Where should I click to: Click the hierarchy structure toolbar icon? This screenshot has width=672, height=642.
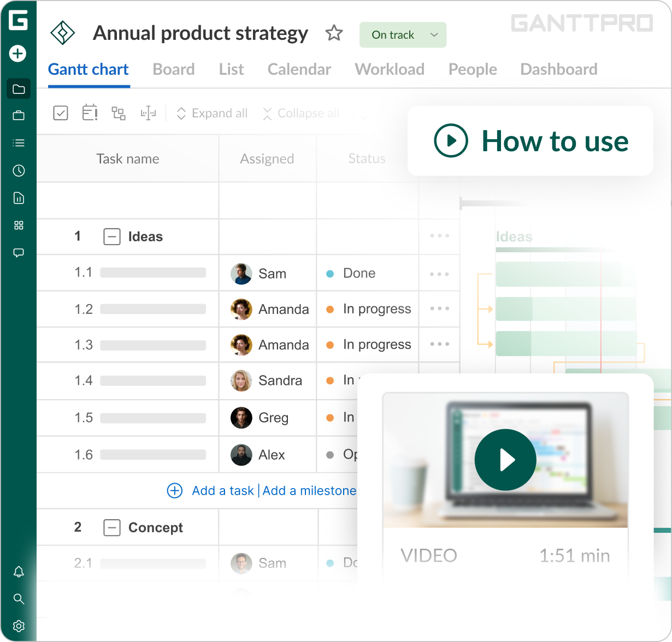pyautogui.click(x=119, y=113)
